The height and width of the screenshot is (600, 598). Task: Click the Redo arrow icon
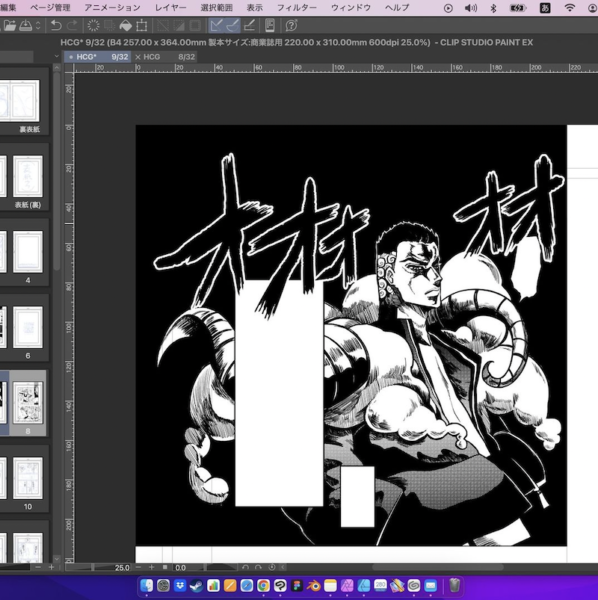pos(72,26)
